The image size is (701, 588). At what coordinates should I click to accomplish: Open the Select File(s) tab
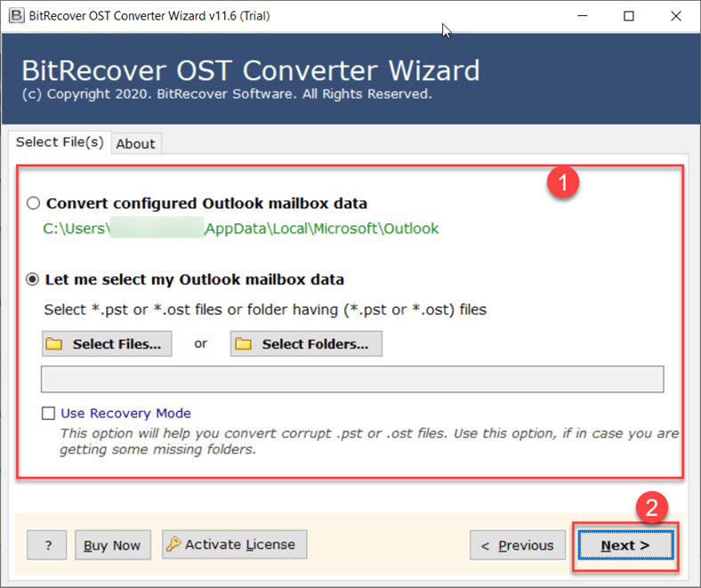coord(60,142)
